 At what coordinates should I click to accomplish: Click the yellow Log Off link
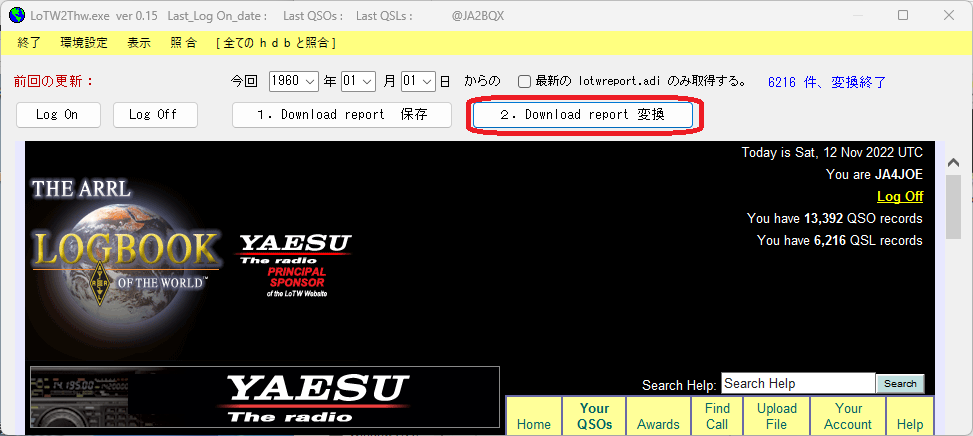pyautogui.click(x=900, y=197)
